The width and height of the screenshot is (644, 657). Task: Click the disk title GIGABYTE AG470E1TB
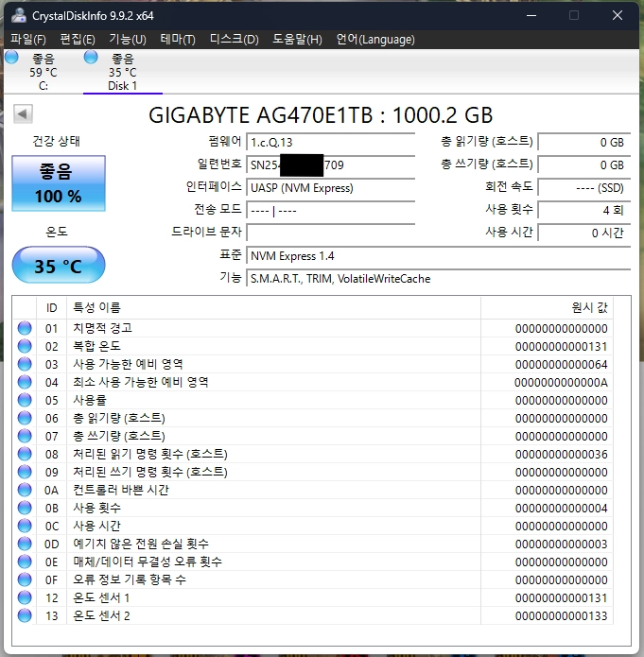point(321,115)
